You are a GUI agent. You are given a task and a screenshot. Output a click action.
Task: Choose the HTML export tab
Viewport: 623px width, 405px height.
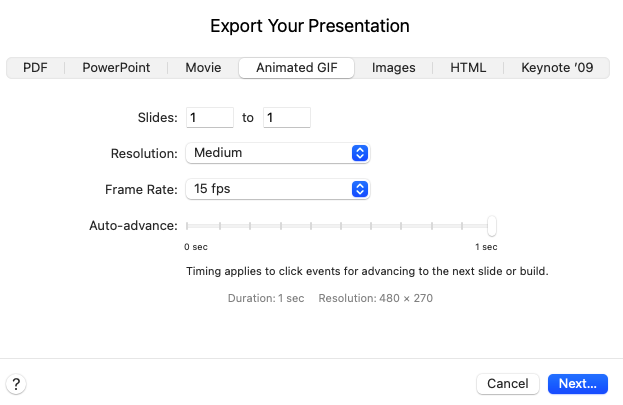(468, 68)
